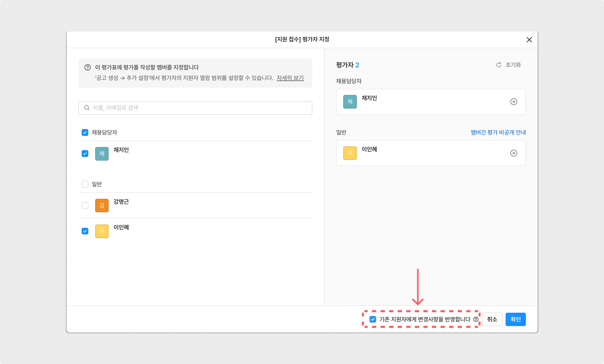
Task: Deselect 이인혜 checkbox in member list
Action: point(85,231)
